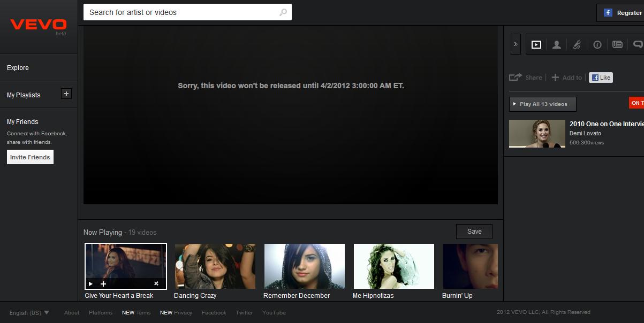Open the Demi Lovato interview thumbnail
This screenshot has width=644, height=323.
click(x=537, y=133)
